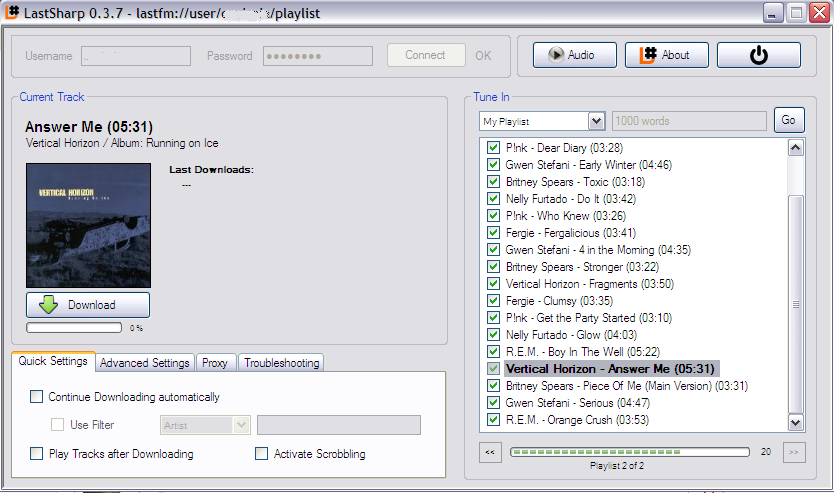The image size is (834, 493).
Task: Click the power shutdown button
Action: pos(758,55)
